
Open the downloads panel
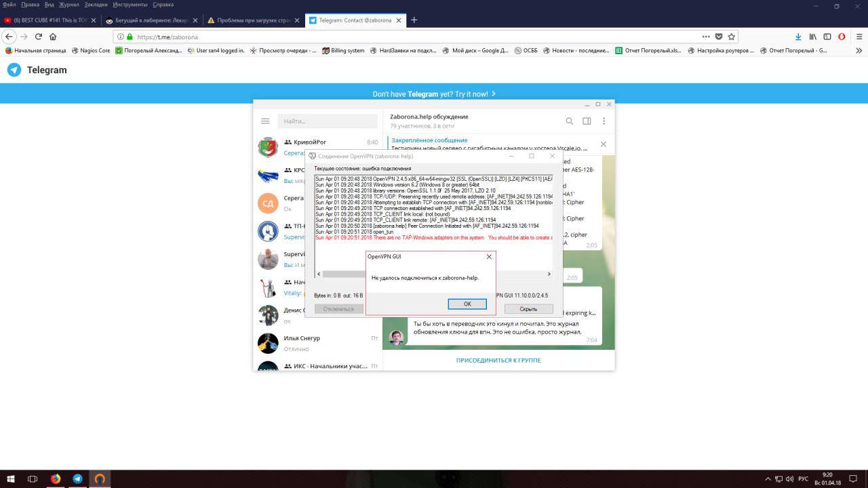pyautogui.click(x=798, y=37)
